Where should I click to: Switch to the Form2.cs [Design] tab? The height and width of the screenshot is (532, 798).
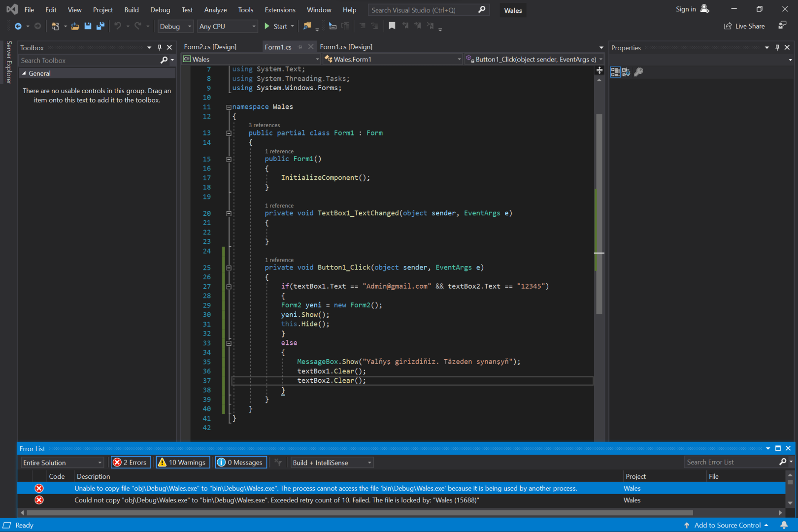click(210, 47)
